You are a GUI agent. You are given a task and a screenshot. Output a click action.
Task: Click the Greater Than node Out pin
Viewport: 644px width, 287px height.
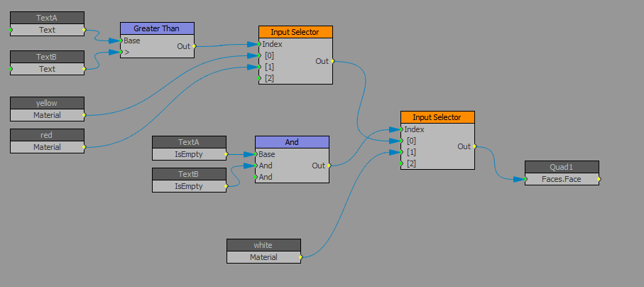click(194, 46)
